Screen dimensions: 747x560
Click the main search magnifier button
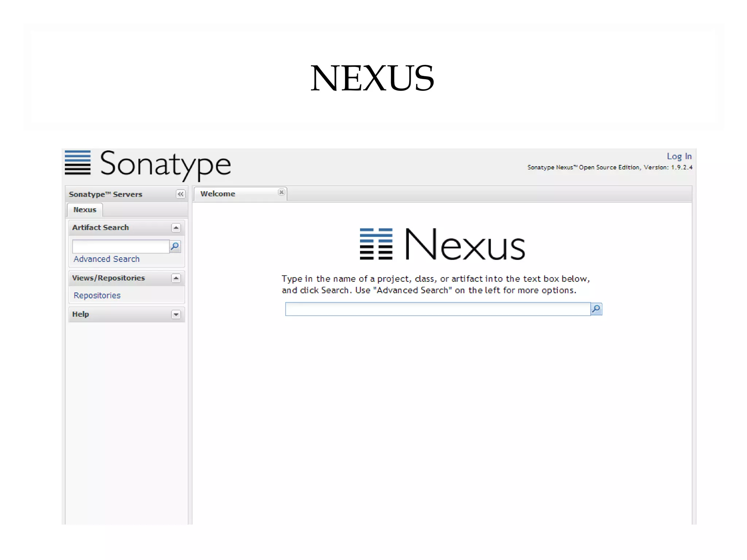(x=596, y=309)
